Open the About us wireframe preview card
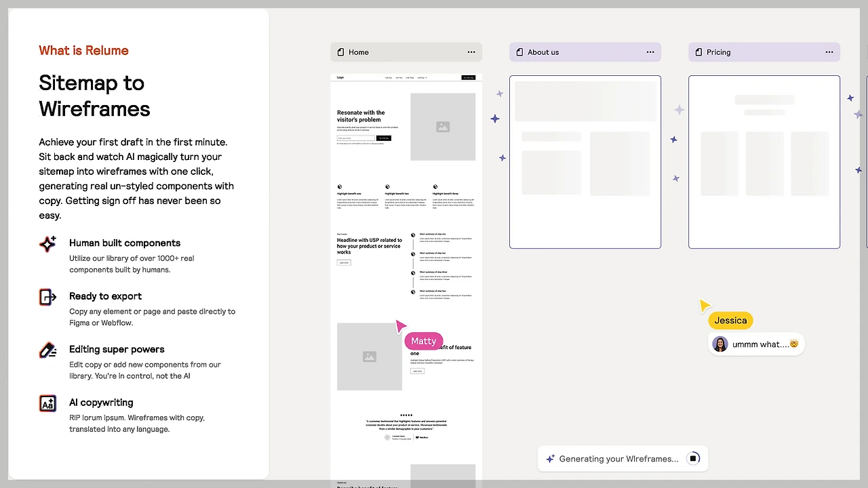 (x=585, y=162)
